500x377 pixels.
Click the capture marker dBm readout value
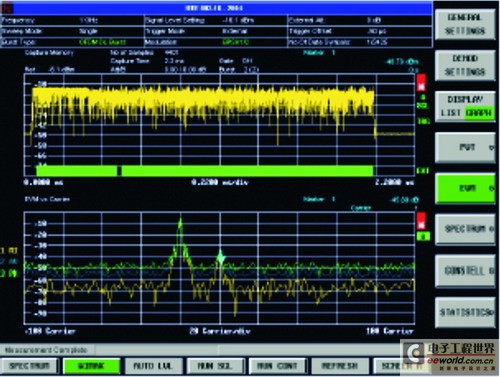pyautogui.click(x=401, y=62)
